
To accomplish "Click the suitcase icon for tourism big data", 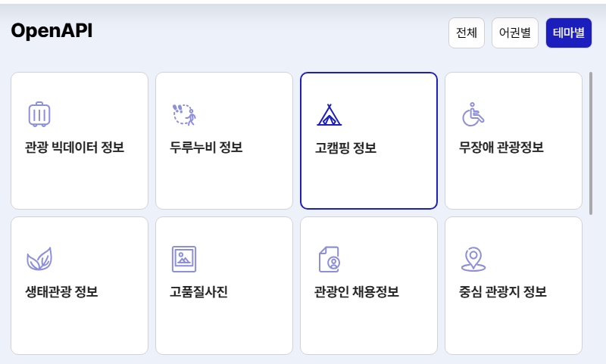I will 39,114.
